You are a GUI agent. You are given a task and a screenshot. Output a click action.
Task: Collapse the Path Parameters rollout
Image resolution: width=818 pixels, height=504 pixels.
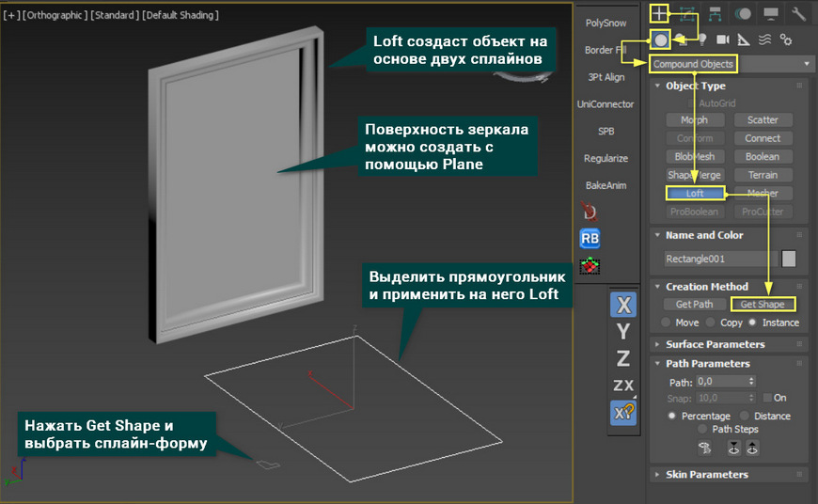(x=657, y=364)
